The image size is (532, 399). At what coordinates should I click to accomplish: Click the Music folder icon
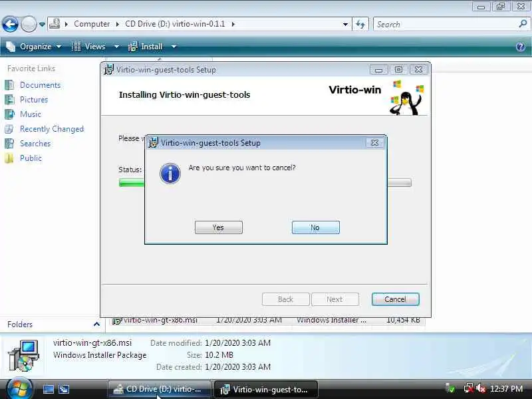tap(9, 114)
